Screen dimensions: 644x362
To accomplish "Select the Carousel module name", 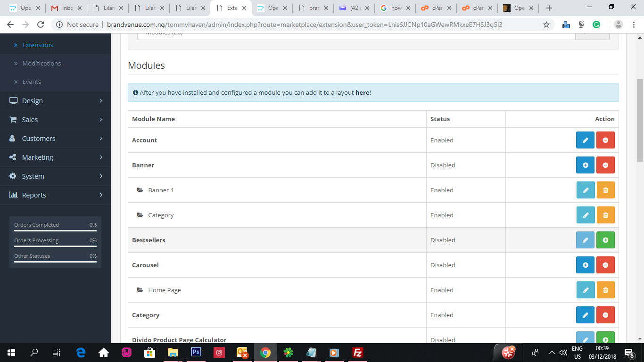I will point(145,265).
